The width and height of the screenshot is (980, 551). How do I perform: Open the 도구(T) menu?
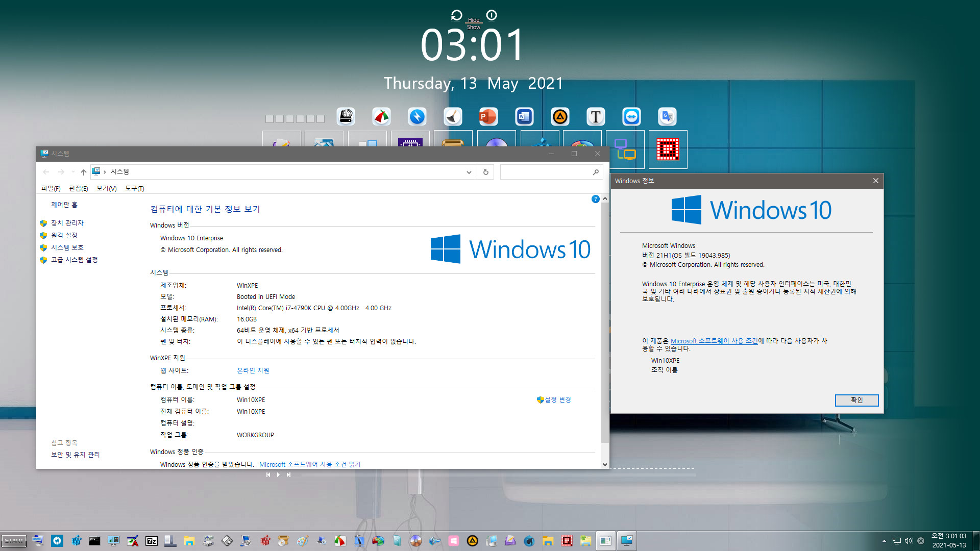(x=135, y=188)
